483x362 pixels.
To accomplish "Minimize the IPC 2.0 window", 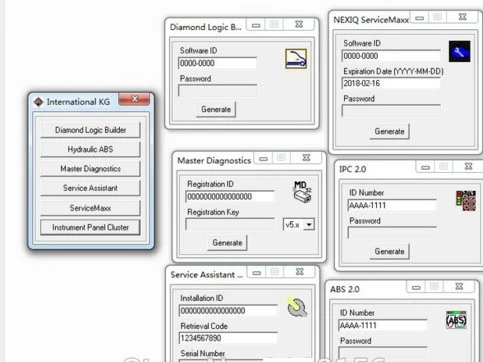I will [425, 167].
